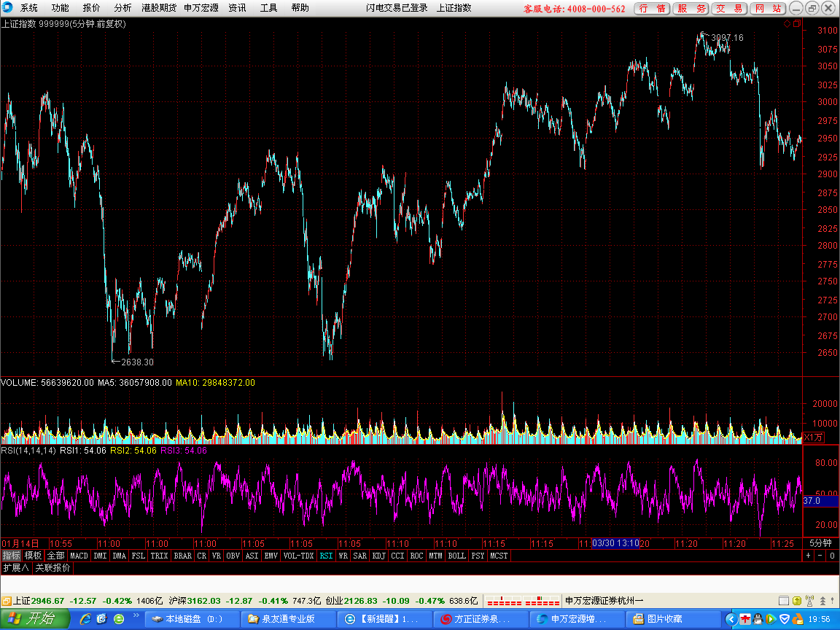840x630 pixels.
Task: Switch to BRAR indicator tab
Action: click(x=183, y=556)
